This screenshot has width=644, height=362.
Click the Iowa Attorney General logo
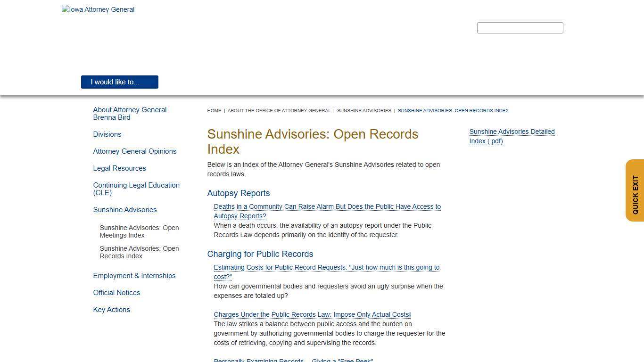pos(98,9)
